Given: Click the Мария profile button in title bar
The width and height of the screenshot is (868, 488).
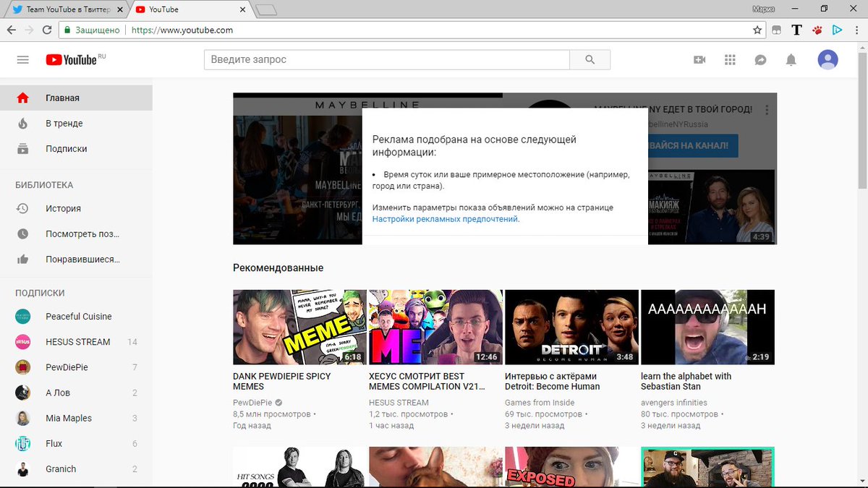Looking at the screenshot, I should (762, 9).
